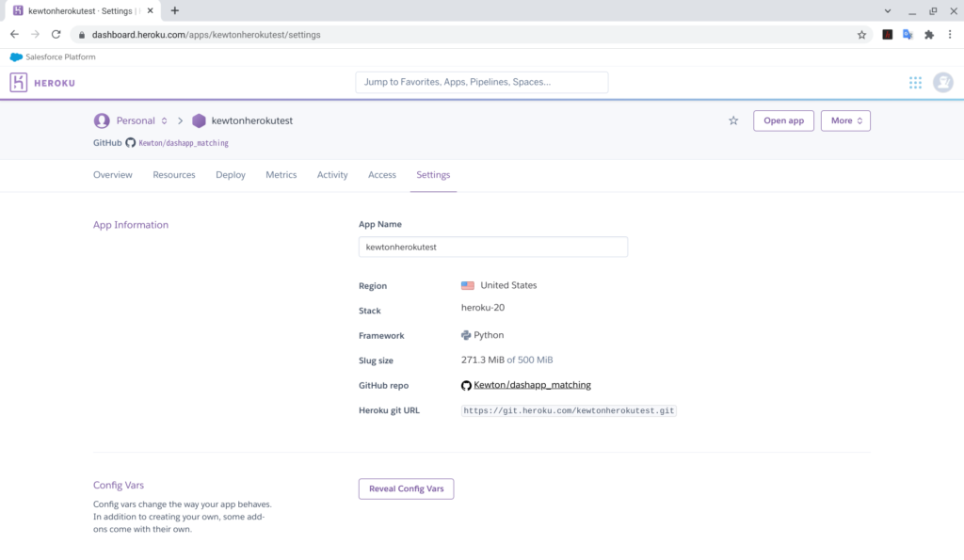This screenshot has height=560, width=964.
Task: Click the App Name input field
Action: tap(493, 248)
